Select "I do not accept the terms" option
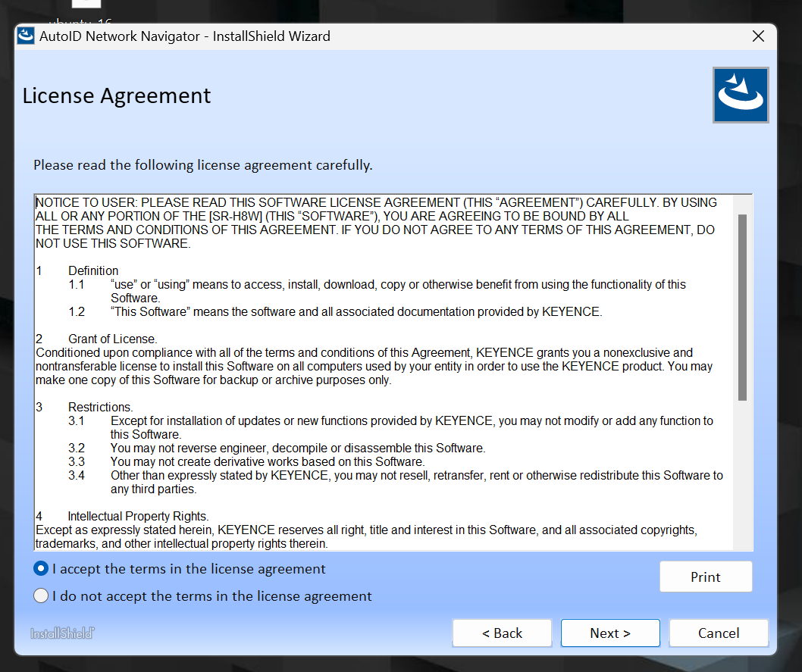The width and height of the screenshot is (802, 672). coord(41,595)
